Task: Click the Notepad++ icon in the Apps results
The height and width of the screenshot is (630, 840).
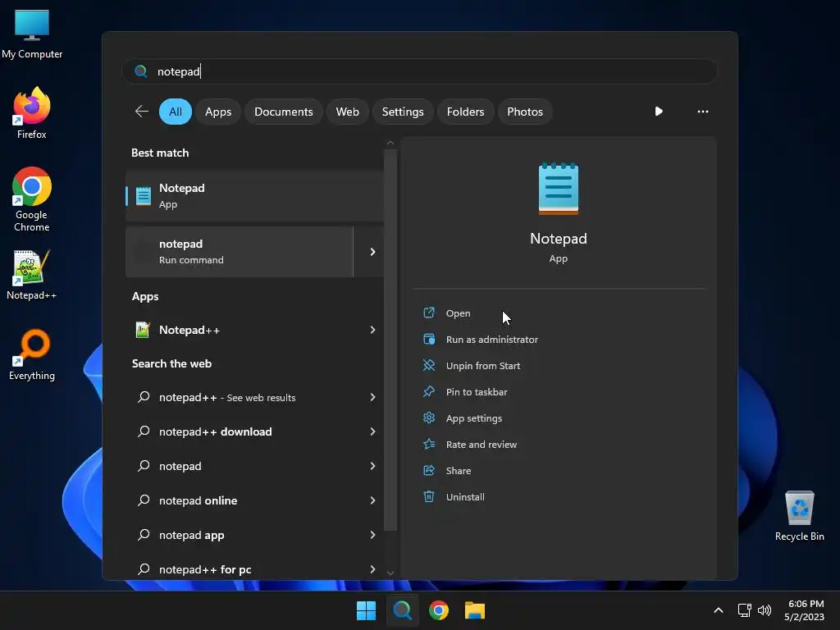Action: click(x=143, y=330)
